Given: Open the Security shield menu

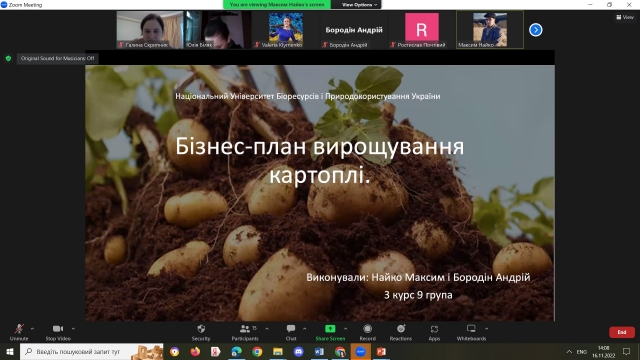Looking at the screenshot, I should pyautogui.click(x=201, y=332).
